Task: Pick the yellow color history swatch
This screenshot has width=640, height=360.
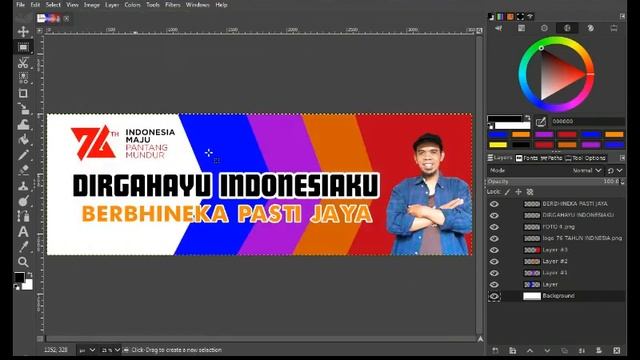Action: pyautogui.click(x=498, y=144)
